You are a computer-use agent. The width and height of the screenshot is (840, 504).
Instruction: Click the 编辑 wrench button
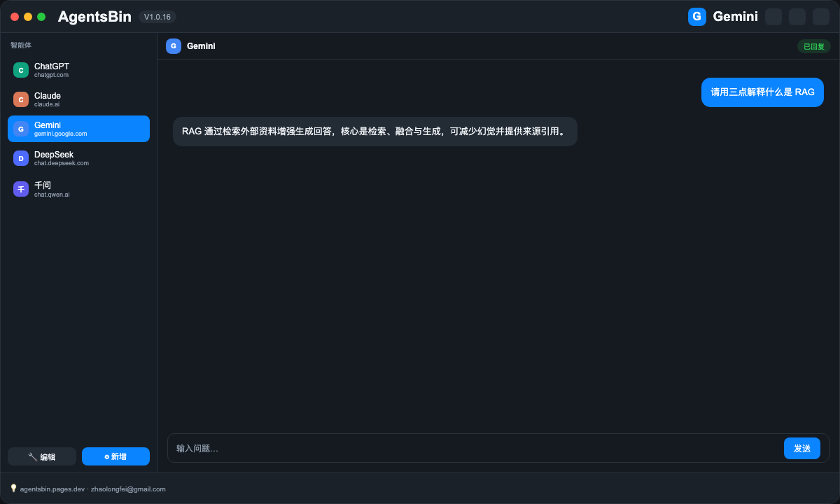tap(42, 456)
